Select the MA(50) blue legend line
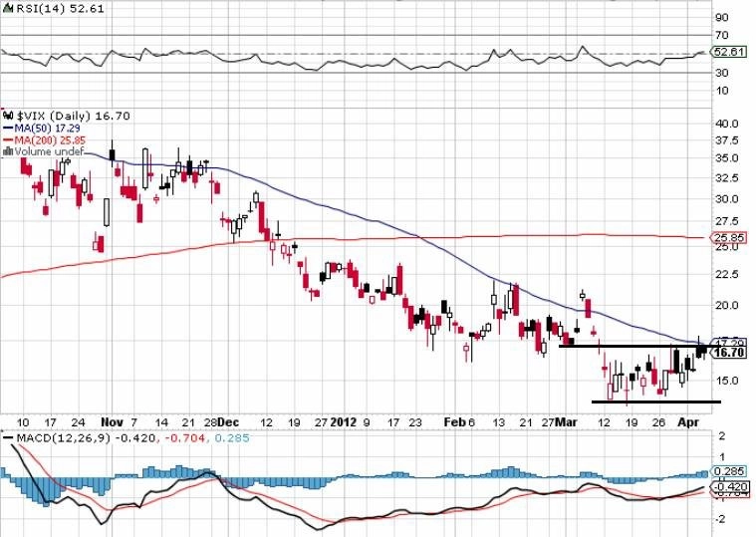The image size is (756, 537). coord(8,129)
